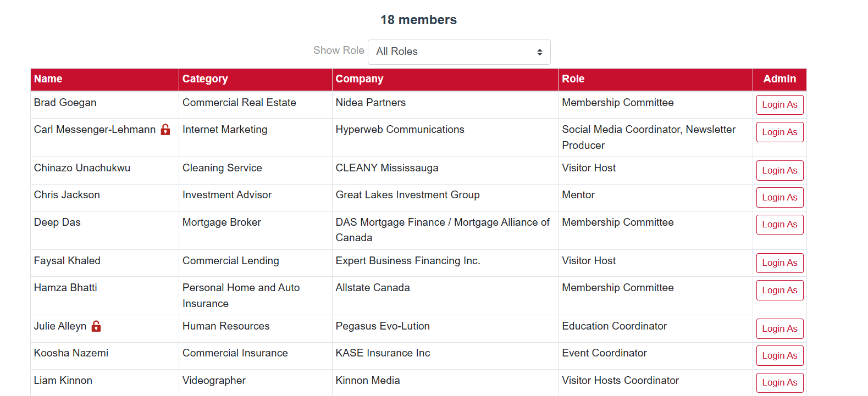Click the Category column header

pyautogui.click(x=205, y=79)
